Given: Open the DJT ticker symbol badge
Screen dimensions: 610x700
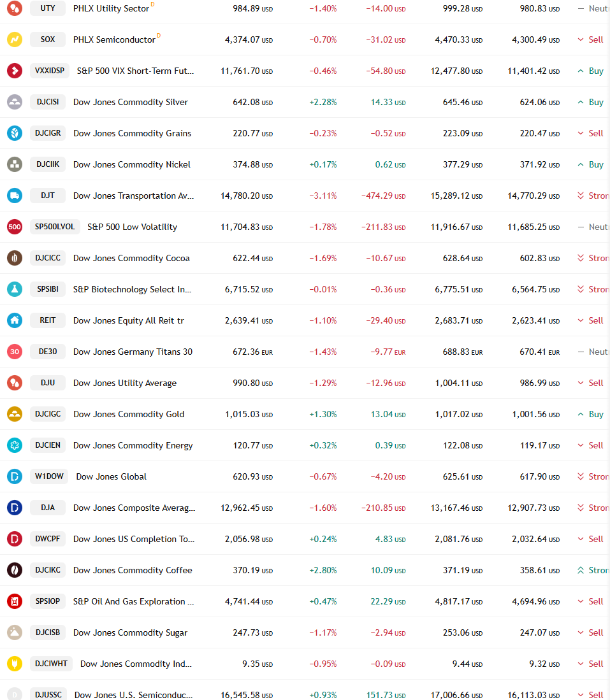Looking at the screenshot, I should (x=48, y=196).
